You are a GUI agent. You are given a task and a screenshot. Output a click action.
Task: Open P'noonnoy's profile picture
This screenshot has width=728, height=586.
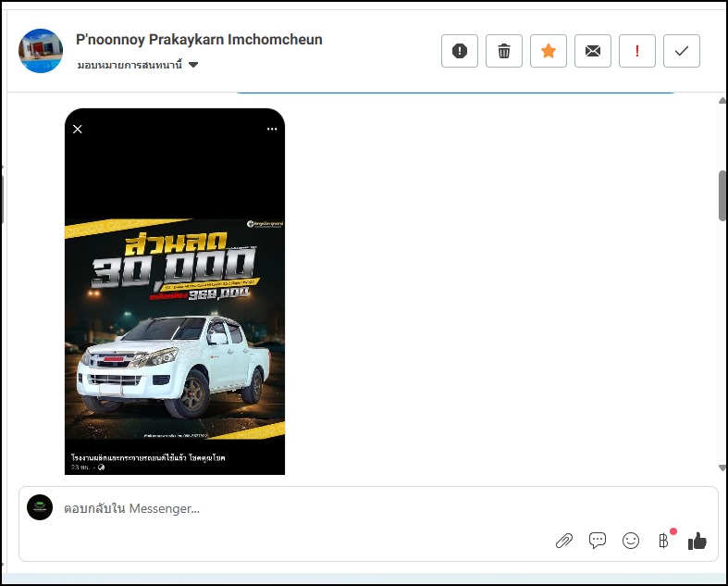point(41,51)
